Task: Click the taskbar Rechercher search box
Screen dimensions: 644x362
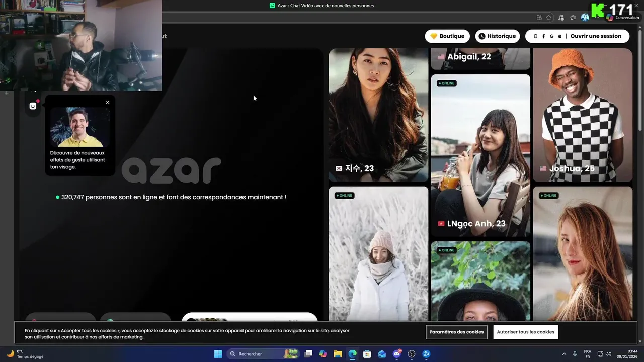Action: coord(264,354)
